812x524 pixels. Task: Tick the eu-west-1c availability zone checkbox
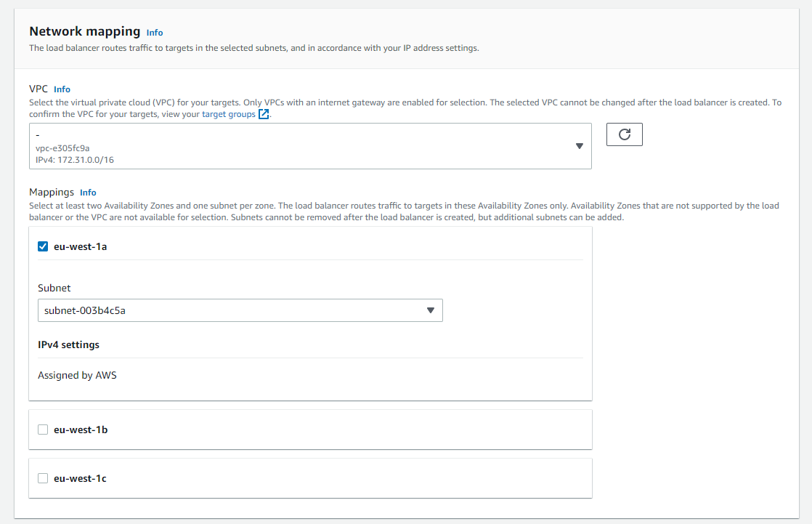(x=43, y=478)
